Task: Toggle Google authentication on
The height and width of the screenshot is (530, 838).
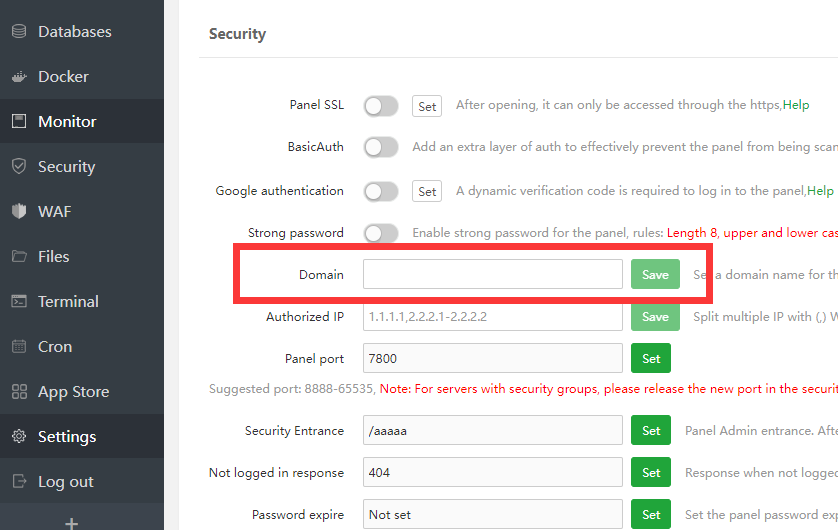Action: point(381,191)
